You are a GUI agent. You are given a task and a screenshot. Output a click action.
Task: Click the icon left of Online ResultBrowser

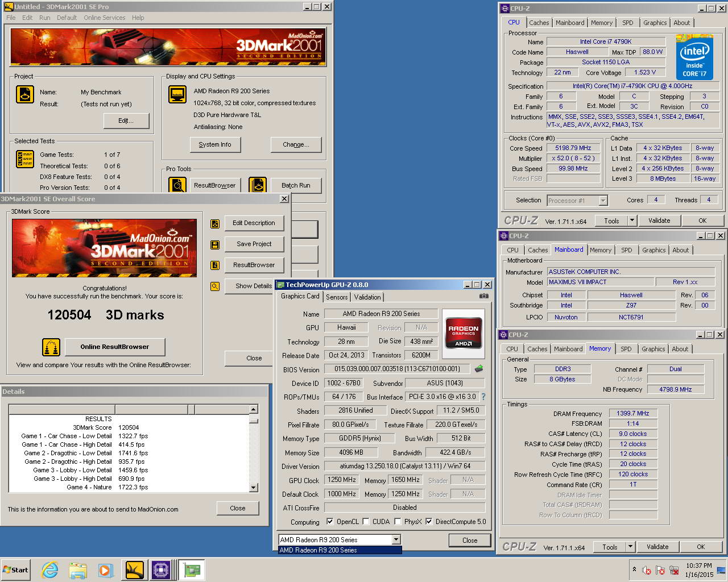(51, 347)
